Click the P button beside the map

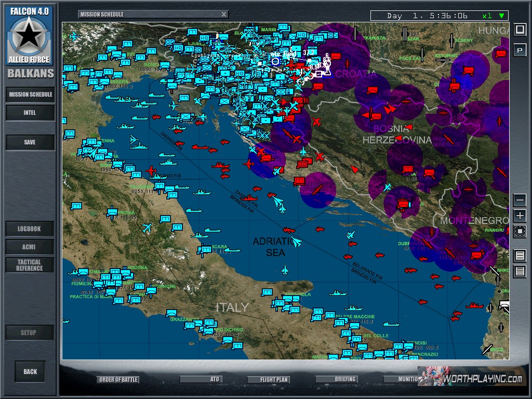(x=520, y=50)
